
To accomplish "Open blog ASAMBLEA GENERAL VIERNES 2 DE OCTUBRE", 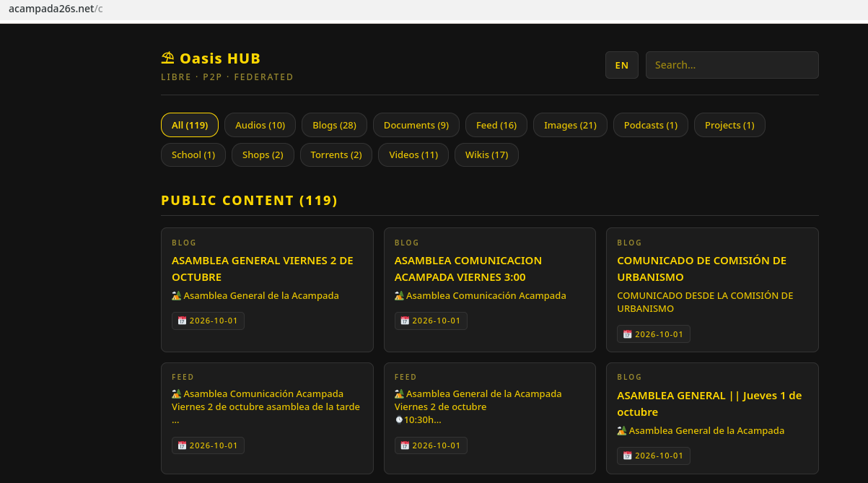I will (263, 269).
